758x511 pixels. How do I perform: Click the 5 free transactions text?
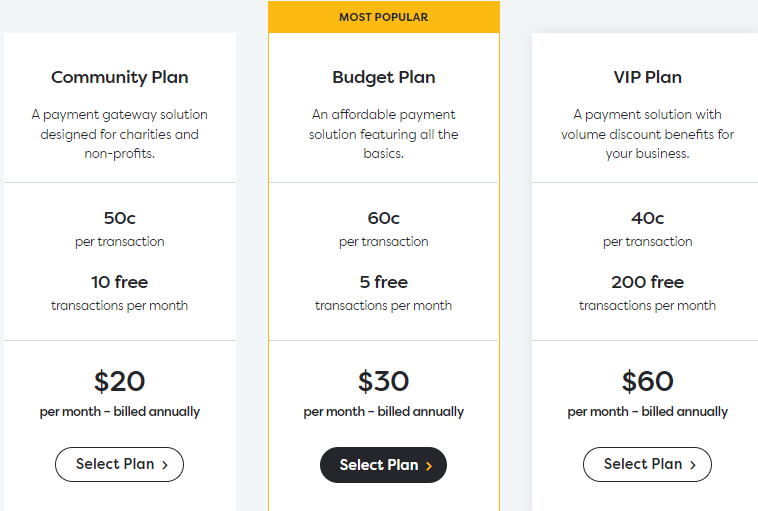pyautogui.click(x=383, y=282)
